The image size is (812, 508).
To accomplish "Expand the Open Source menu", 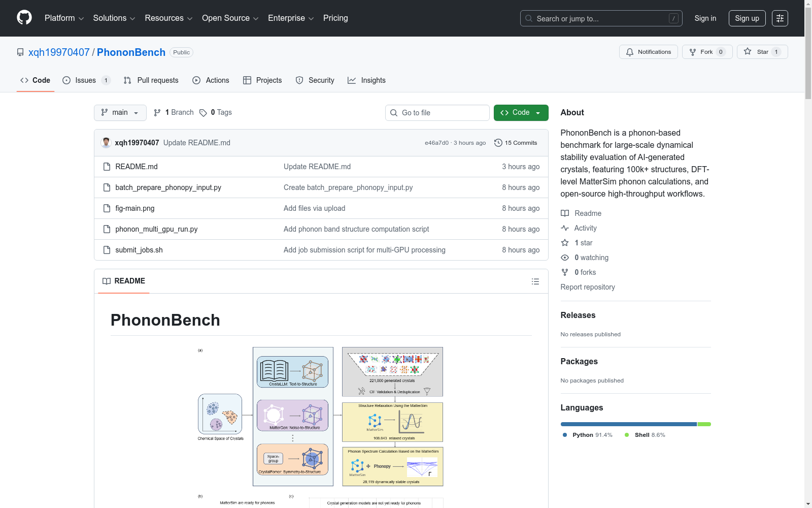I will (x=230, y=18).
